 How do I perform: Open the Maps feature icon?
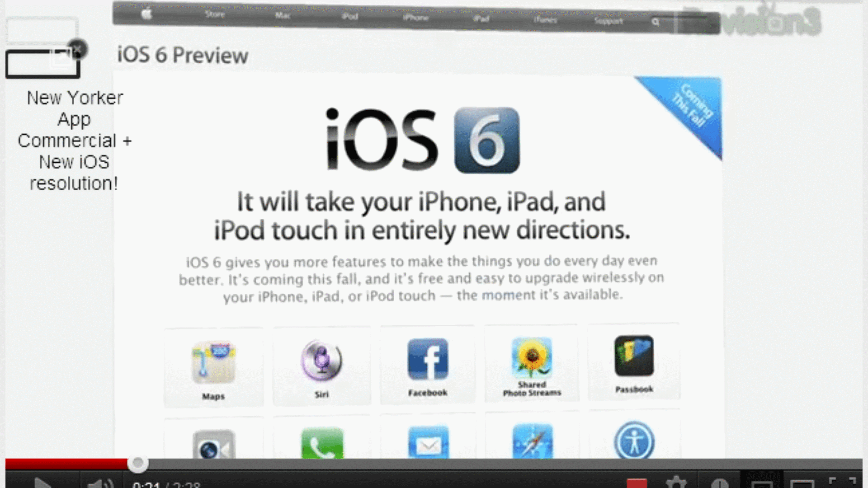tap(214, 362)
